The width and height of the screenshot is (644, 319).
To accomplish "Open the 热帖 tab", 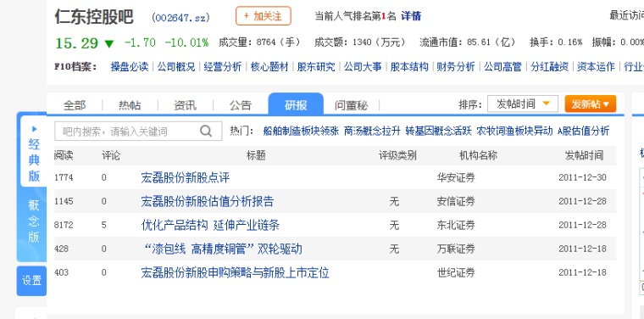I will point(130,106).
